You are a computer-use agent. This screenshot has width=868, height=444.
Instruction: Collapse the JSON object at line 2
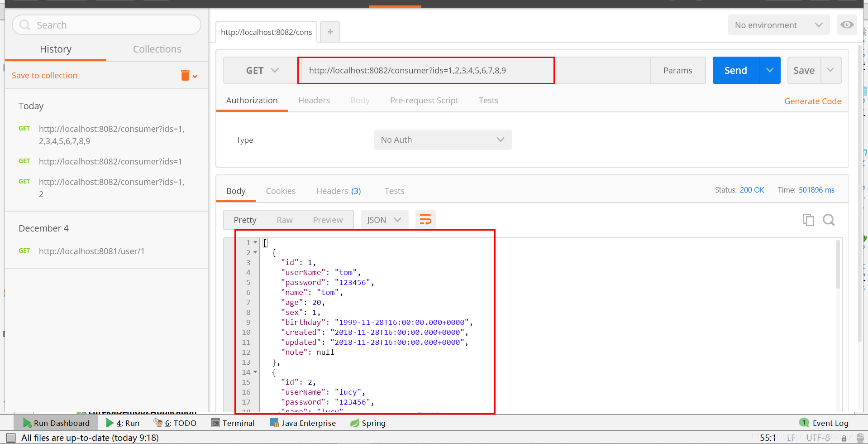click(x=255, y=252)
